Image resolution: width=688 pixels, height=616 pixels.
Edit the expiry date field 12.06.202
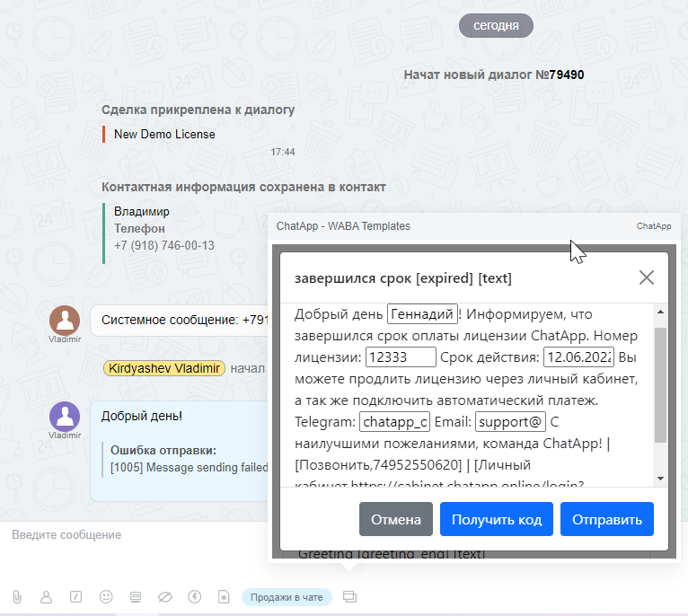click(578, 357)
